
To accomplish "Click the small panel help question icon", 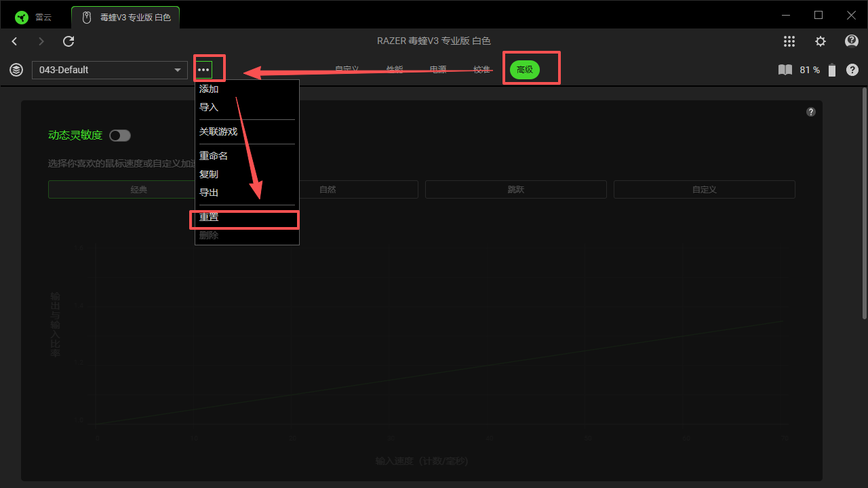I will pyautogui.click(x=811, y=112).
